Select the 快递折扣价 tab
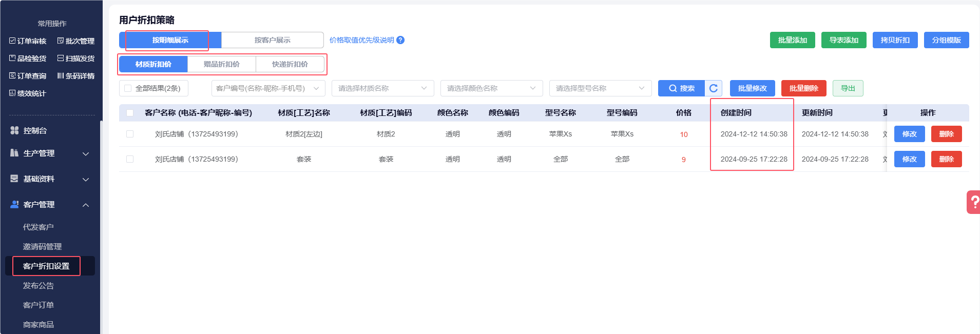The image size is (980, 334). coord(290,64)
